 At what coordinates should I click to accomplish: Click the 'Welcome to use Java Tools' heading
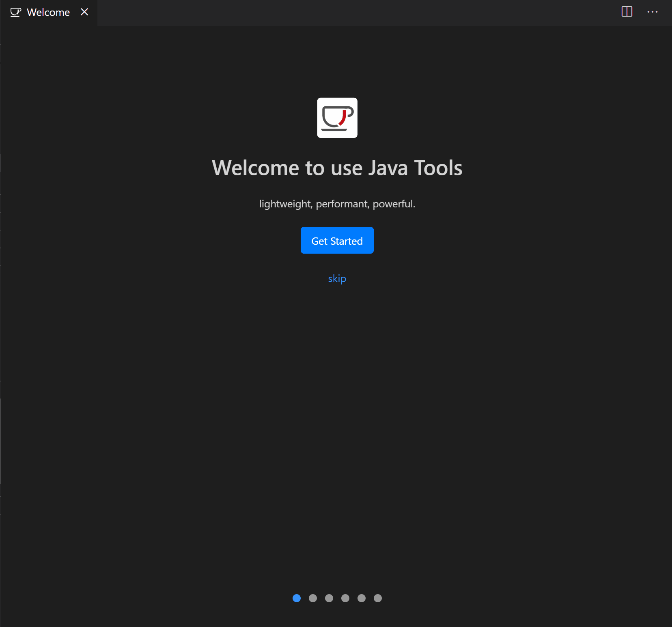point(337,168)
